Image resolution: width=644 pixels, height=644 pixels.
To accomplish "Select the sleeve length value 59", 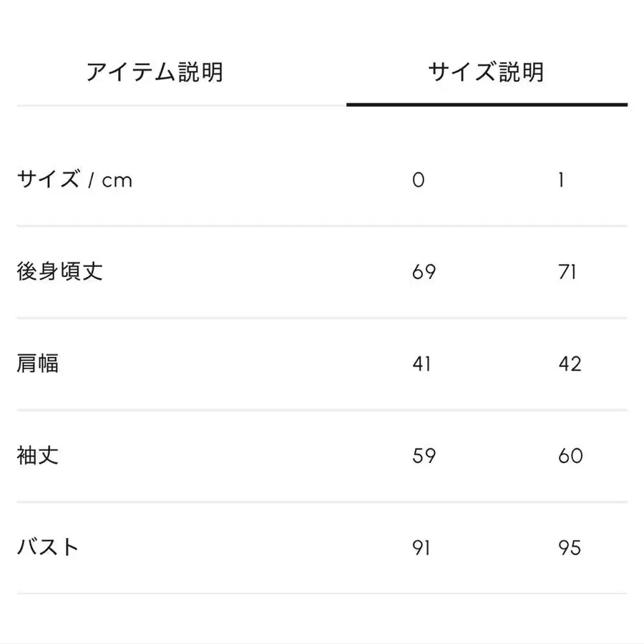I will click(x=422, y=455).
